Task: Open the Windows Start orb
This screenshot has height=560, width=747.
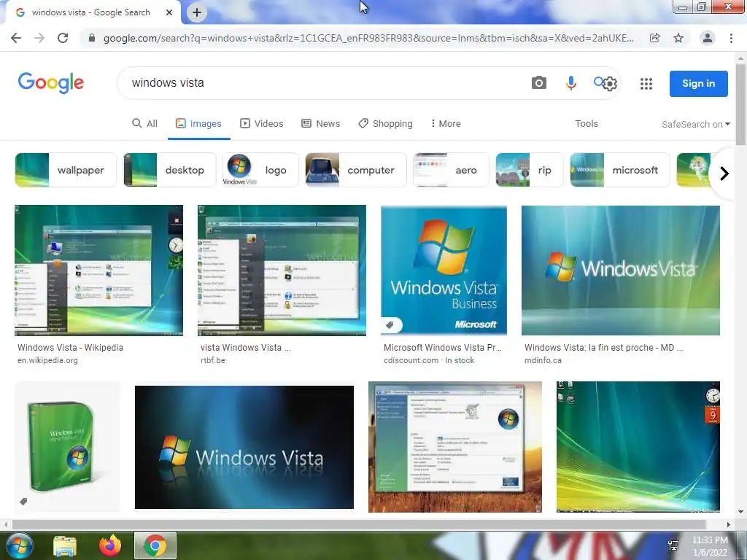Action: [x=19, y=545]
